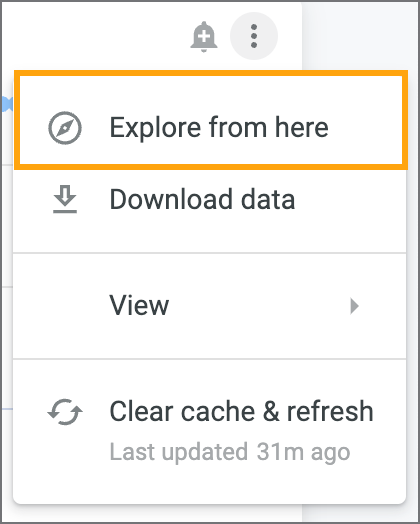Click the word cache in the menu
This screenshot has width=420, height=524.
point(218,411)
